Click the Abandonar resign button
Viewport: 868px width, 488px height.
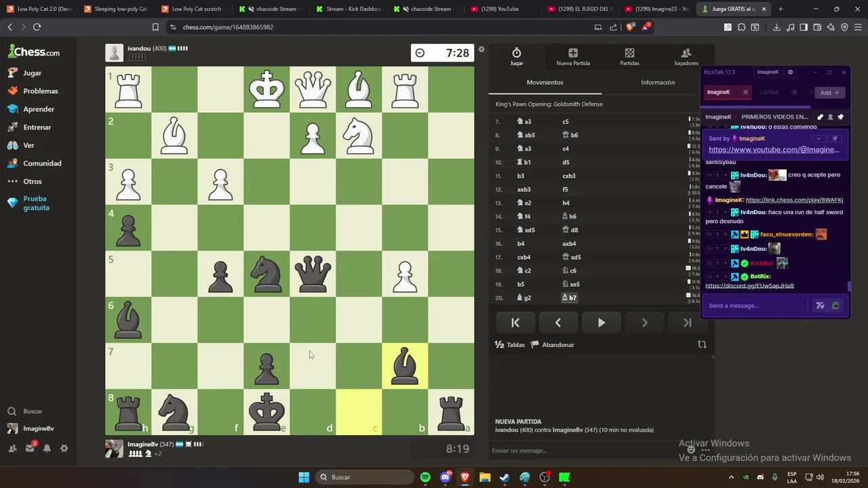pos(552,345)
